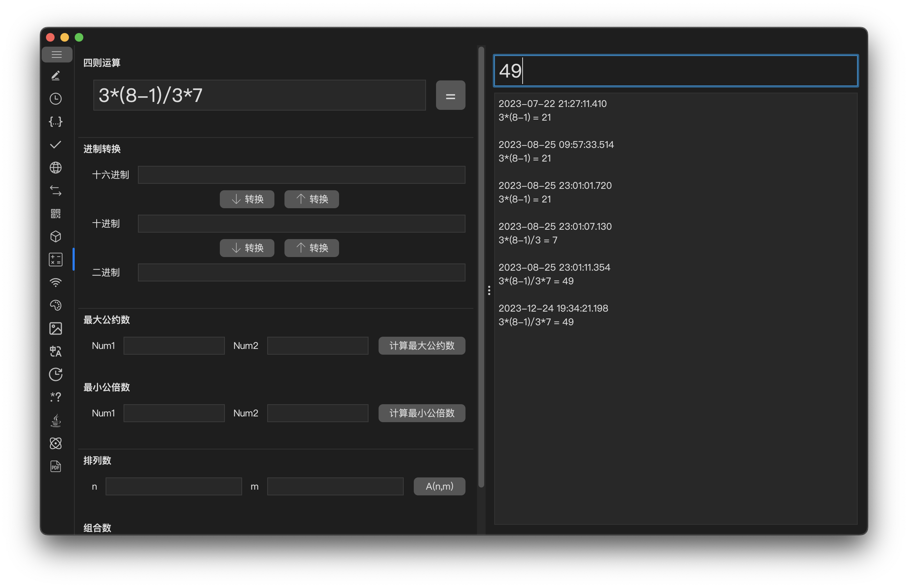
Task: Convert hex down to decimal
Action: point(247,199)
